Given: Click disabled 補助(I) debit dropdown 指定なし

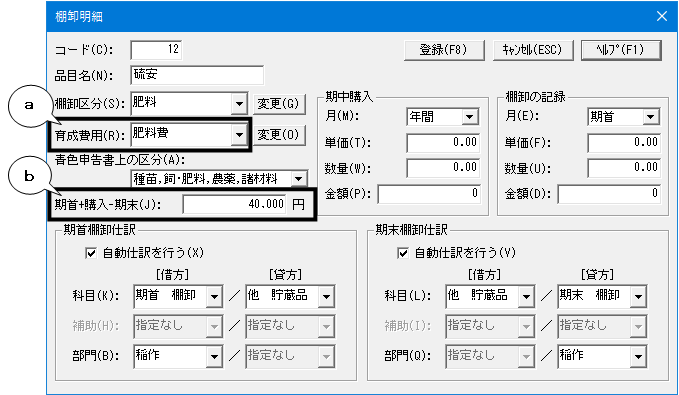Looking at the screenshot, I should coord(491,326).
